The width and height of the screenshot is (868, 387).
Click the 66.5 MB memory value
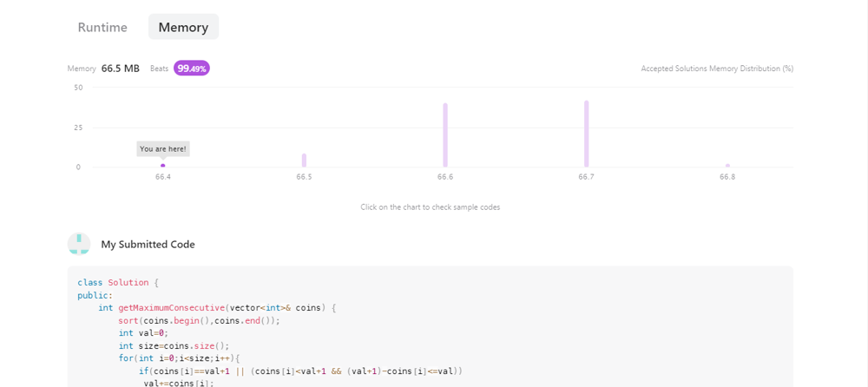pyautogui.click(x=120, y=69)
